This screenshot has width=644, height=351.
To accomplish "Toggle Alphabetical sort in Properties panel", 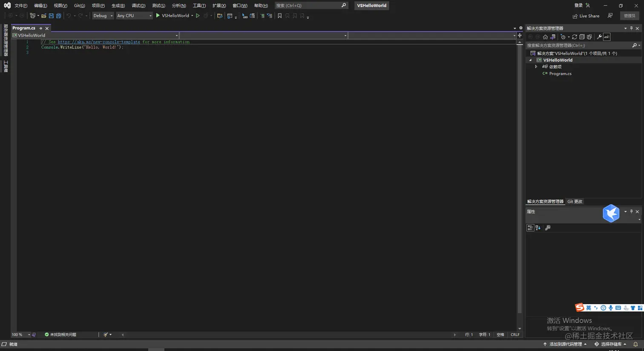I will tap(538, 228).
